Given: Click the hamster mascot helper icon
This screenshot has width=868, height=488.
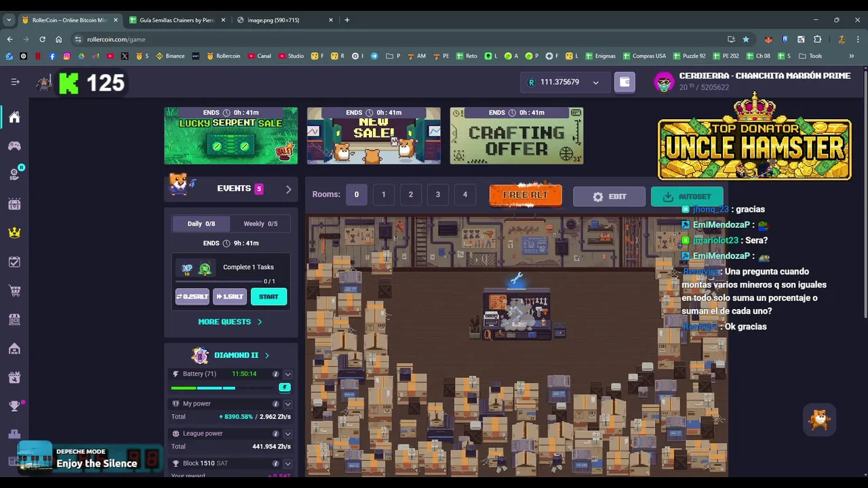Looking at the screenshot, I should [x=820, y=420].
